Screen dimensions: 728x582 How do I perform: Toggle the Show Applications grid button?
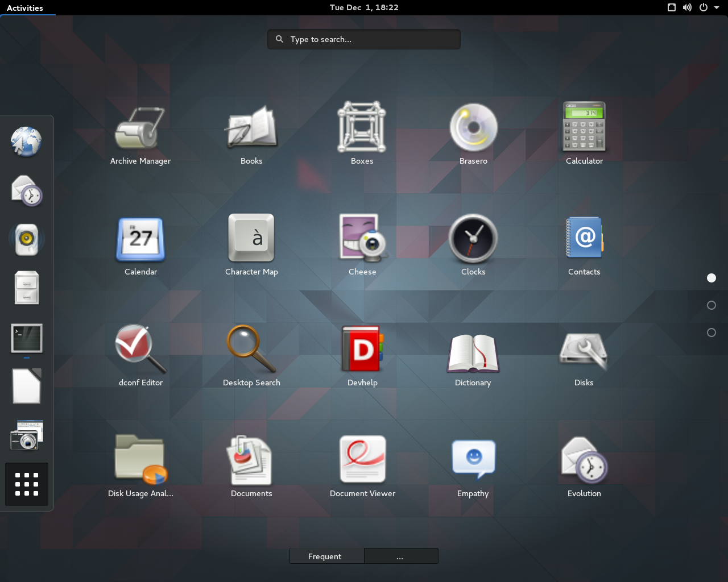click(27, 484)
